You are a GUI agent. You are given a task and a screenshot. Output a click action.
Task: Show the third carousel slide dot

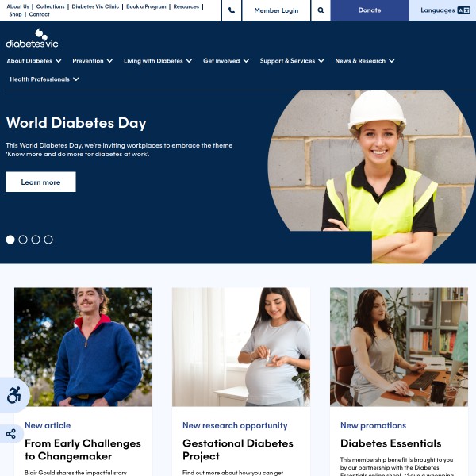(x=36, y=240)
